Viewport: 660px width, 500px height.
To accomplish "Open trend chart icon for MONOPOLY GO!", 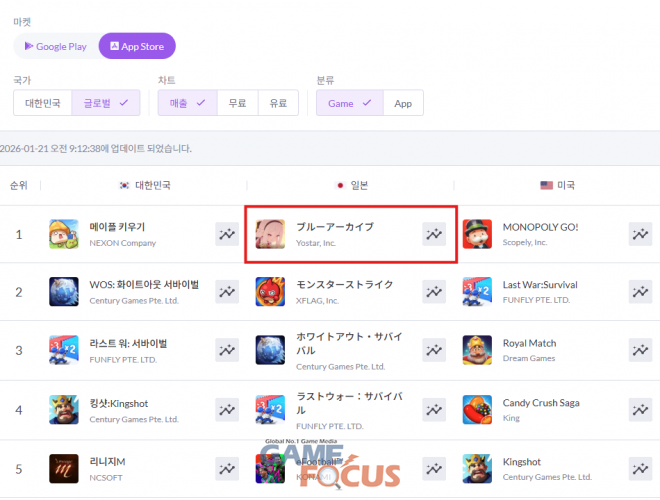I will pyautogui.click(x=640, y=234).
